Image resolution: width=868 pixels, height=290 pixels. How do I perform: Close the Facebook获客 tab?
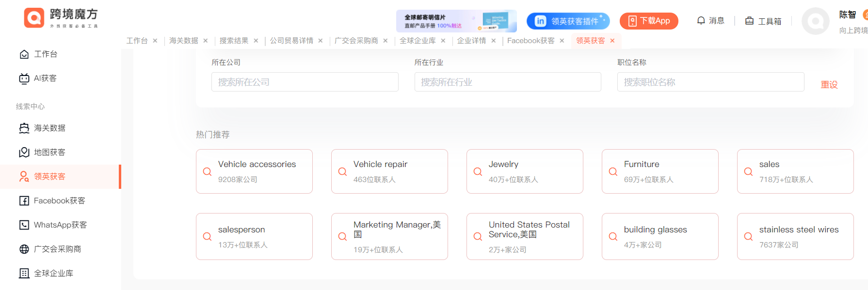[562, 41]
